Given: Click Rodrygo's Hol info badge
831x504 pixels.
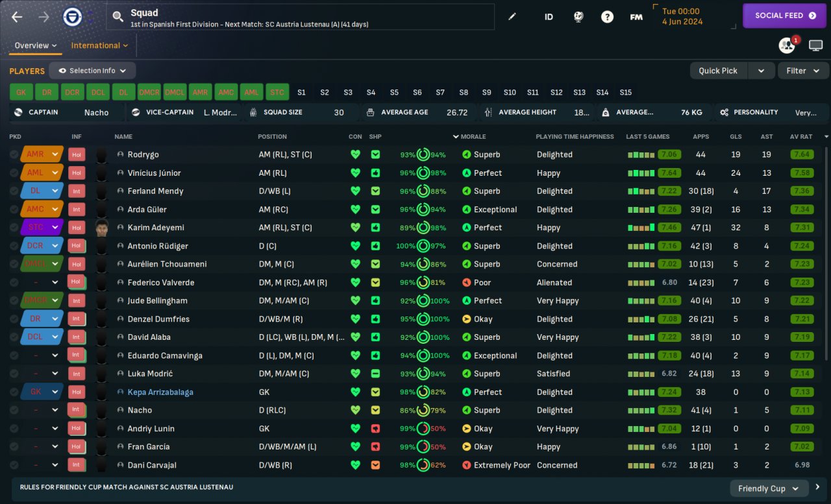Looking at the screenshot, I should click(x=77, y=154).
